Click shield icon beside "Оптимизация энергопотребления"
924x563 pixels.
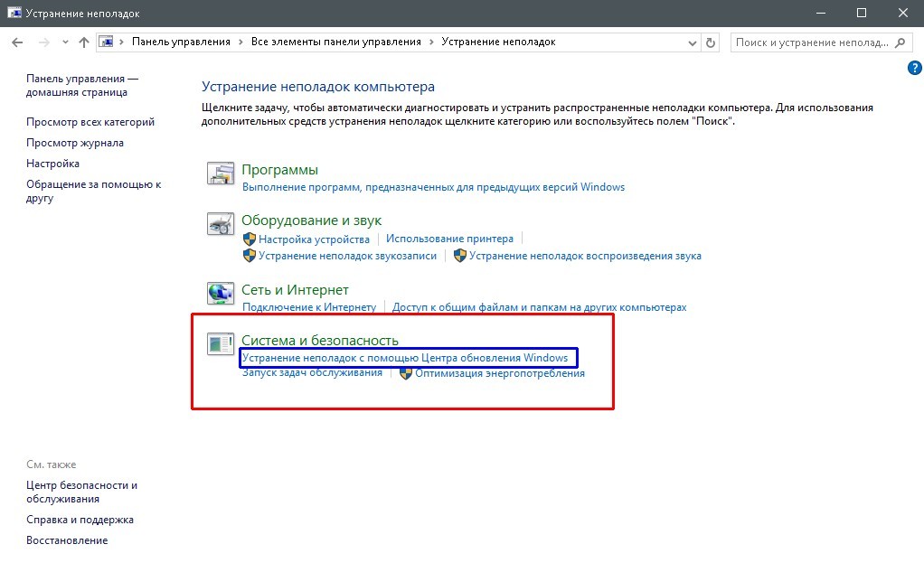pyautogui.click(x=405, y=373)
